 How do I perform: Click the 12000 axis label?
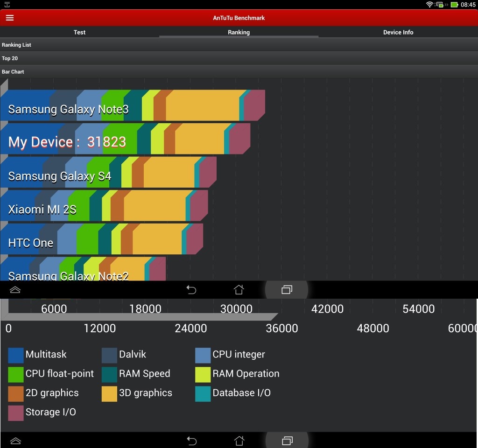[100, 329]
